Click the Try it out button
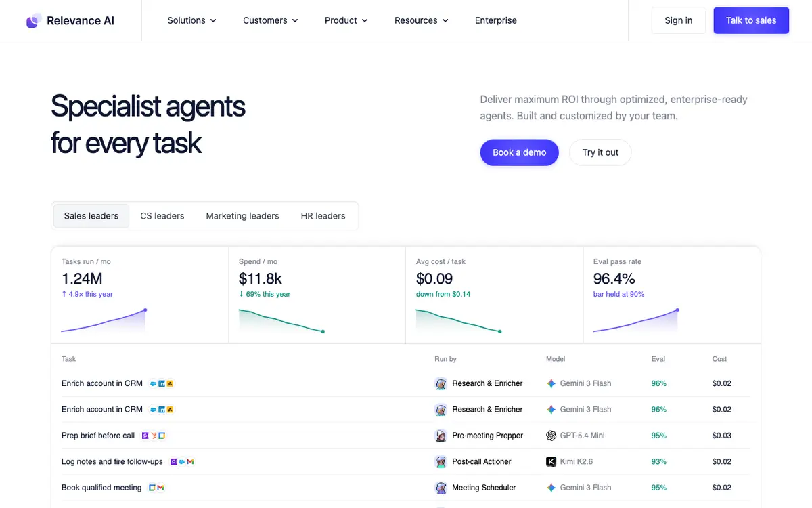This screenshot has width=812, height=508. tap(600, 152)
